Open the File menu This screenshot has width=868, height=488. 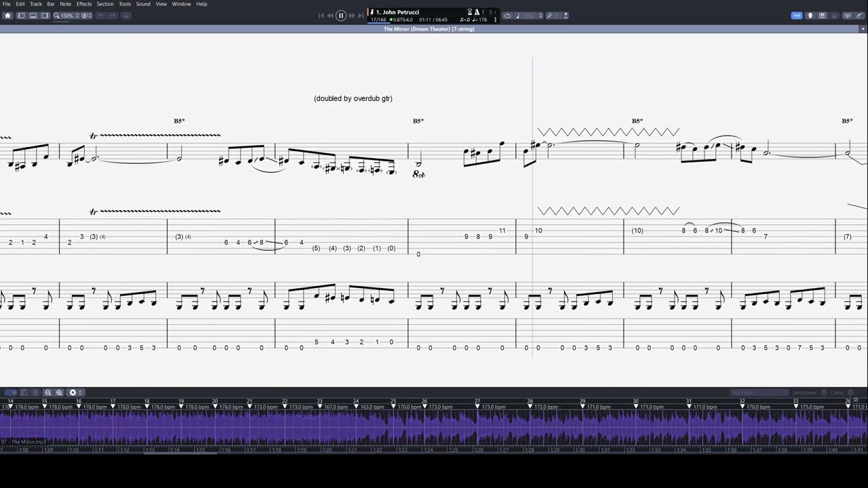pos(6,4)
